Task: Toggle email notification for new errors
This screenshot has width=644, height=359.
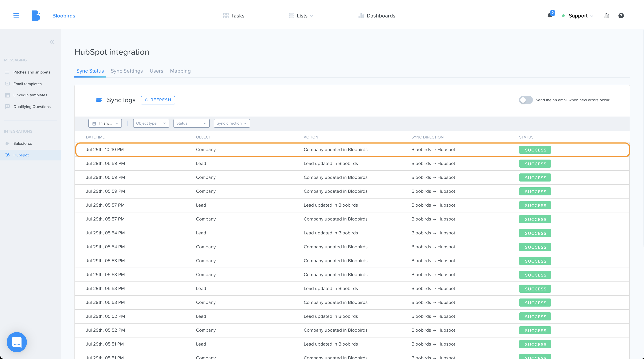Action: click(526, 100)
